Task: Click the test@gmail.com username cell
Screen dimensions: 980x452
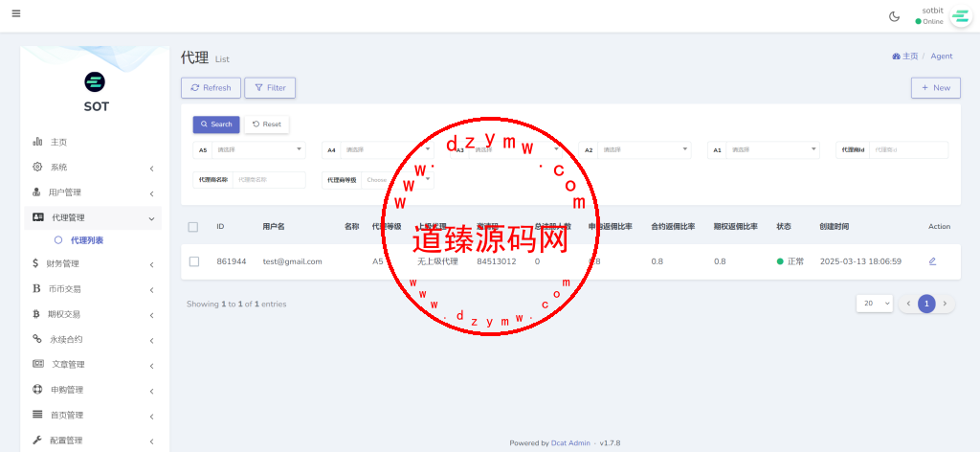Action: point(292,261)
